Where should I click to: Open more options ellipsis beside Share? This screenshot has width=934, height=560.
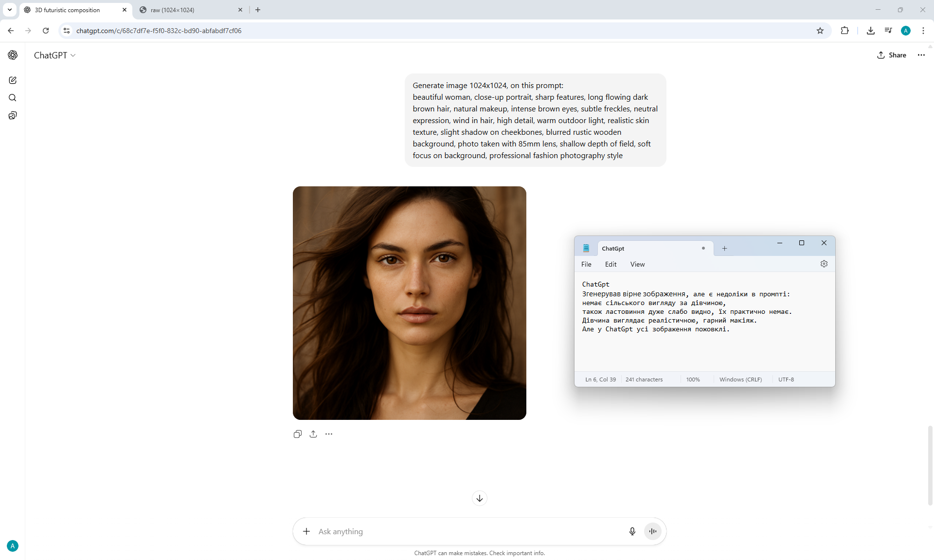[x=921, y=55]
